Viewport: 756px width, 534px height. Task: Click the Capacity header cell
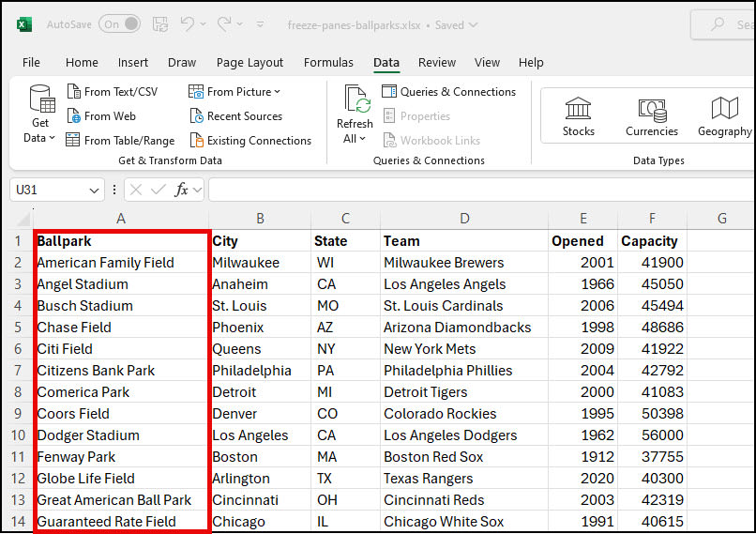652,240
